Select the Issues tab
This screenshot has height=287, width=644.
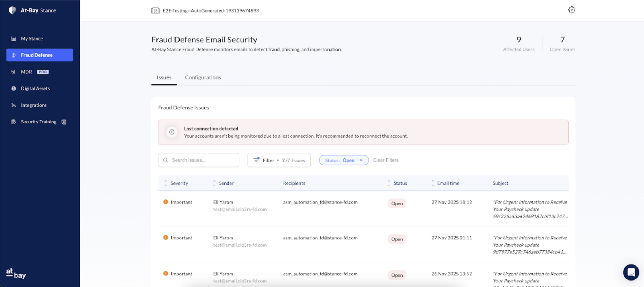[x=164, y=77]
